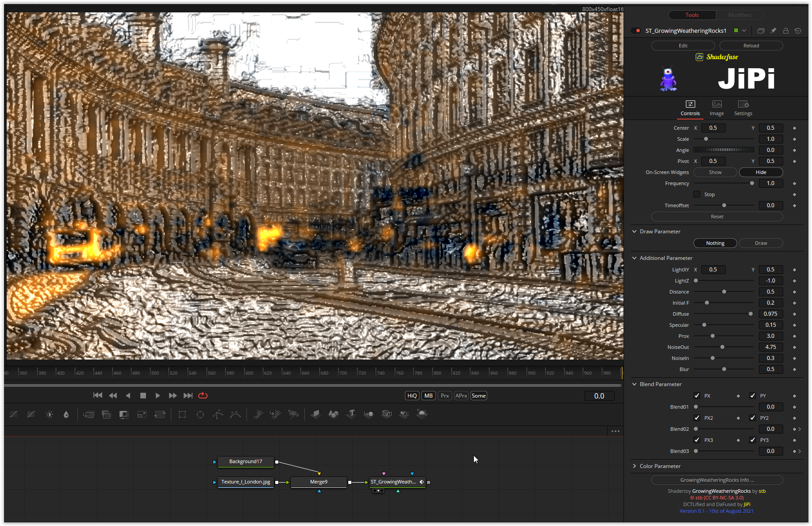Viewport: 812px width, 526px height.
Task: Pin the ST_GrowingWeatheringRocks1 inspector
Action: point(773,31)
